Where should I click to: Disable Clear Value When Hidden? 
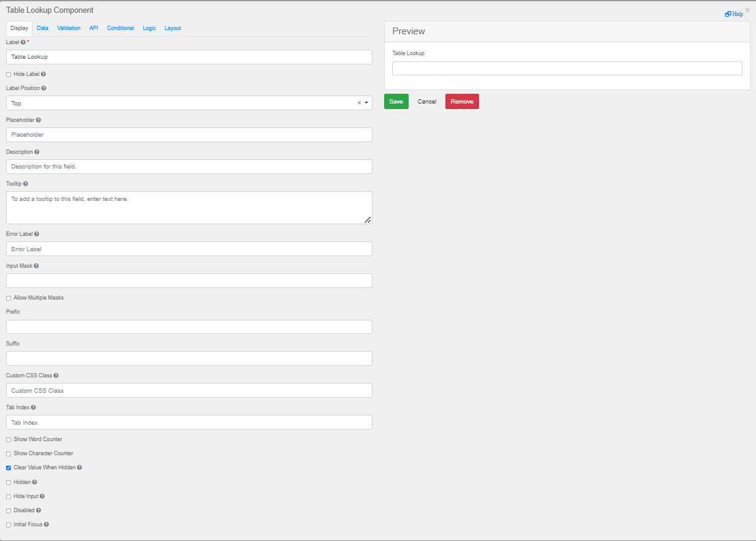pyautogui.click(x=8, y=467)
